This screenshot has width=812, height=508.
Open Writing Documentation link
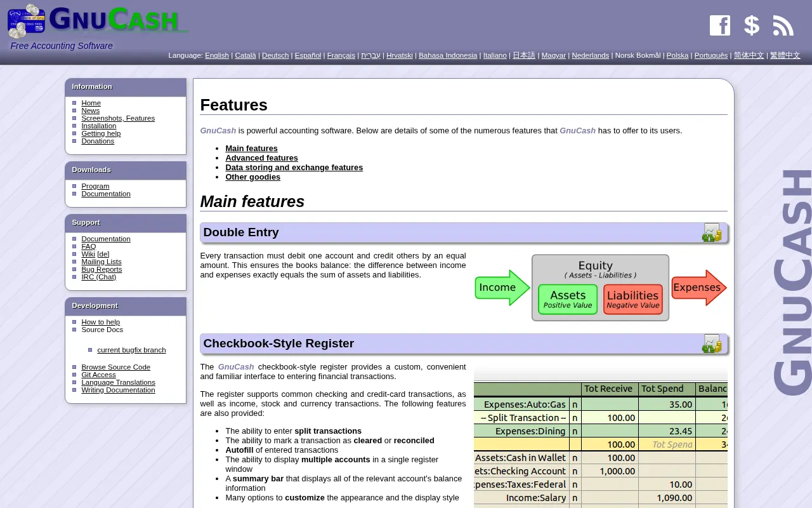118,390
